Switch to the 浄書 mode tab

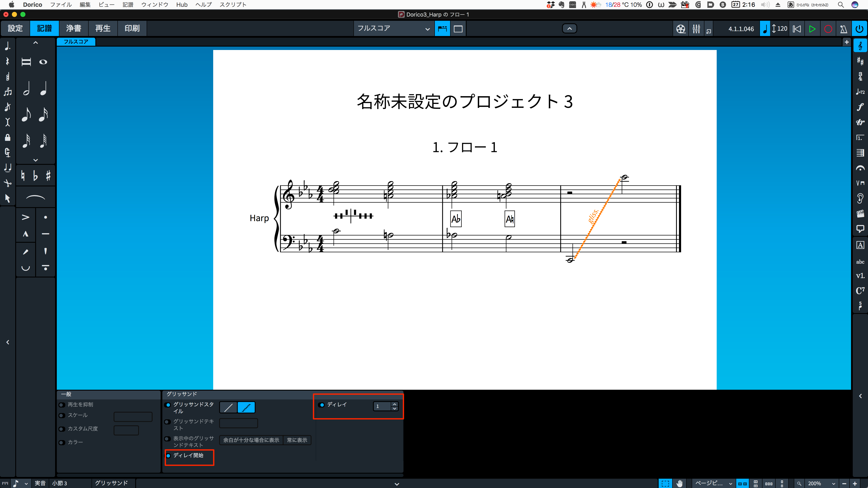74,28
